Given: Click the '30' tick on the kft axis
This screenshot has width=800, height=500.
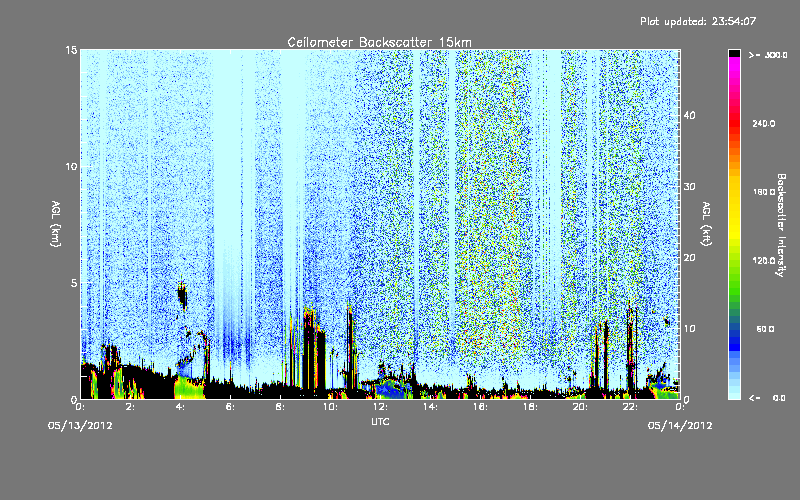Looking at the screenshot, I should [689, 187].
